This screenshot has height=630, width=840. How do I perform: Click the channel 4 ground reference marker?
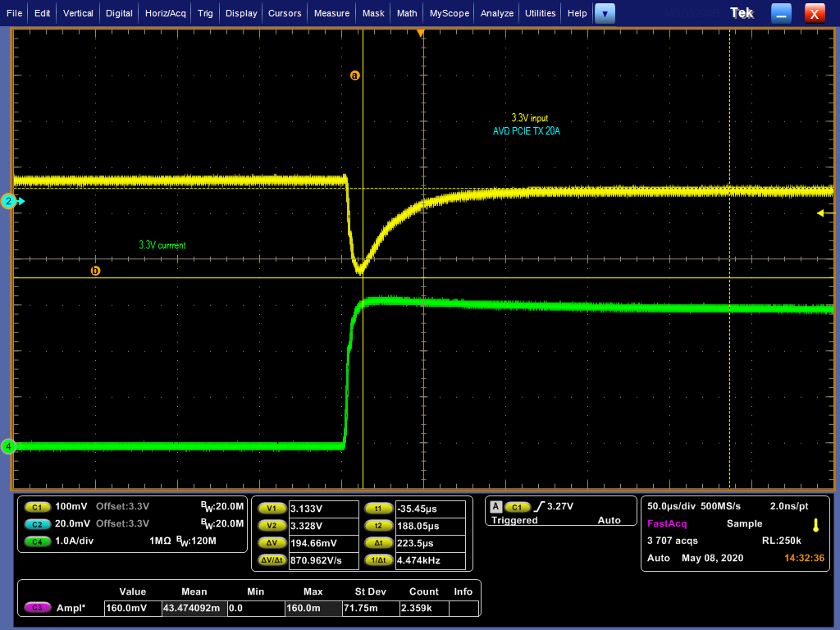pyautogui.click(x=8, y=445)
